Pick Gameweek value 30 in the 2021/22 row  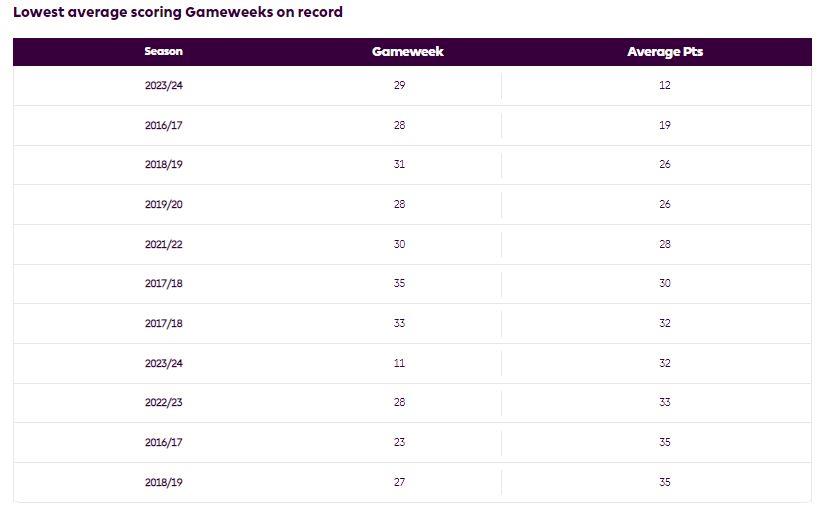pyautogui.click(x=400, y=244)
